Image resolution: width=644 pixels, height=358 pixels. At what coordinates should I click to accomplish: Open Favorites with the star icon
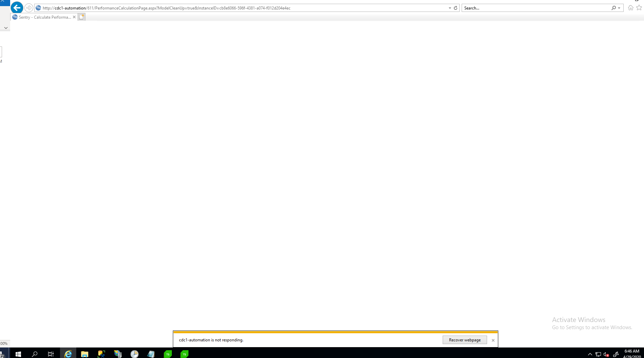point(639,8)
